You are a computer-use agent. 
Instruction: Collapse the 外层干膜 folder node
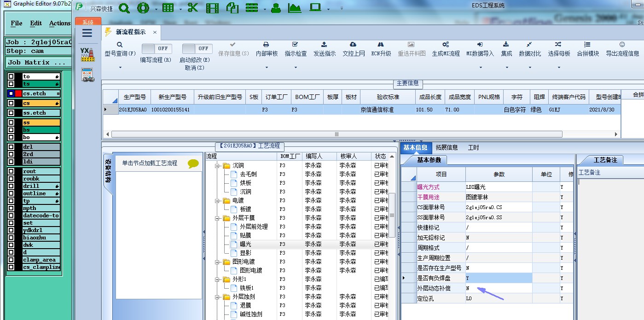click(x=217, y=218)
